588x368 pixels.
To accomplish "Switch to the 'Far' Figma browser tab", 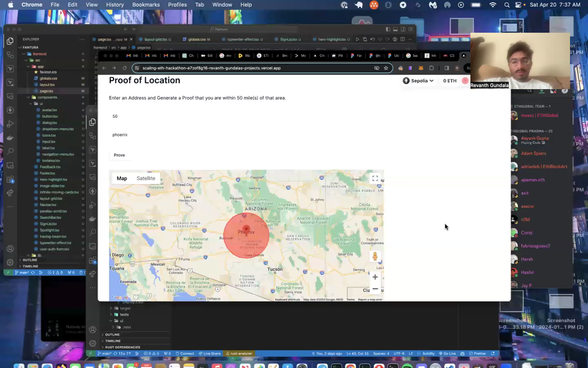I will [356, 56].
